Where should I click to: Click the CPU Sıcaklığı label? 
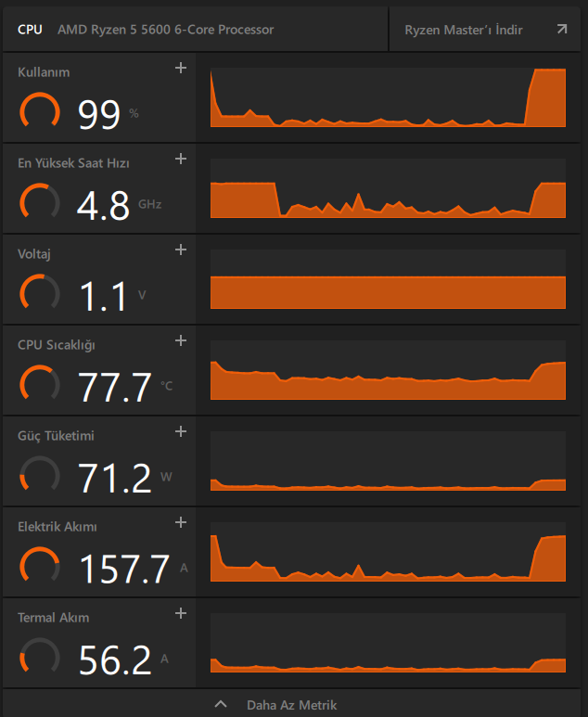57,345
